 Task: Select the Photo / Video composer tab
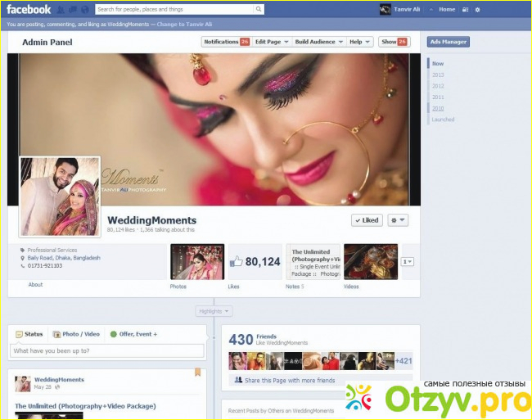click(x=76, y=334)
